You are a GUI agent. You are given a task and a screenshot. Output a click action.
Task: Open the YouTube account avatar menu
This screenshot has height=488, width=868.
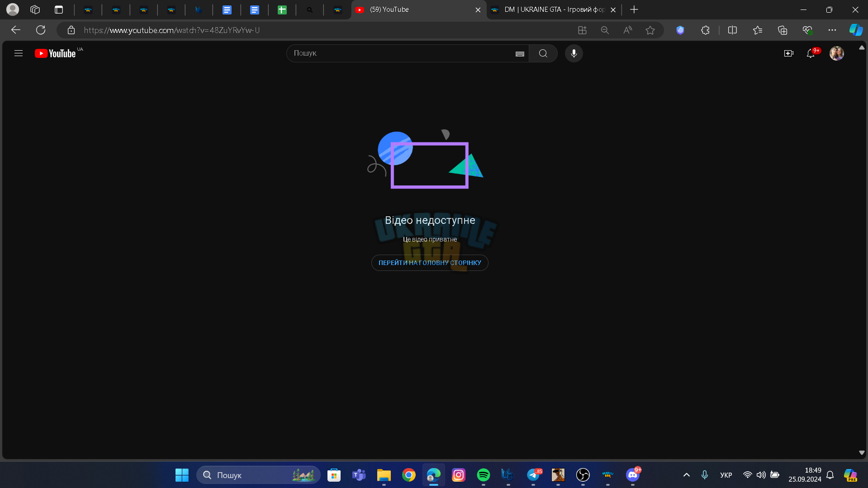[836, 53]
